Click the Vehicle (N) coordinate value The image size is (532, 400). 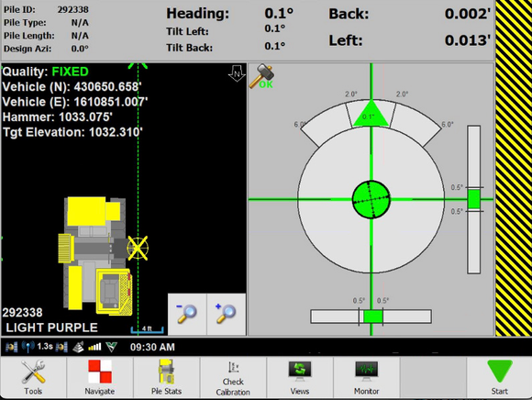[107, 87]
